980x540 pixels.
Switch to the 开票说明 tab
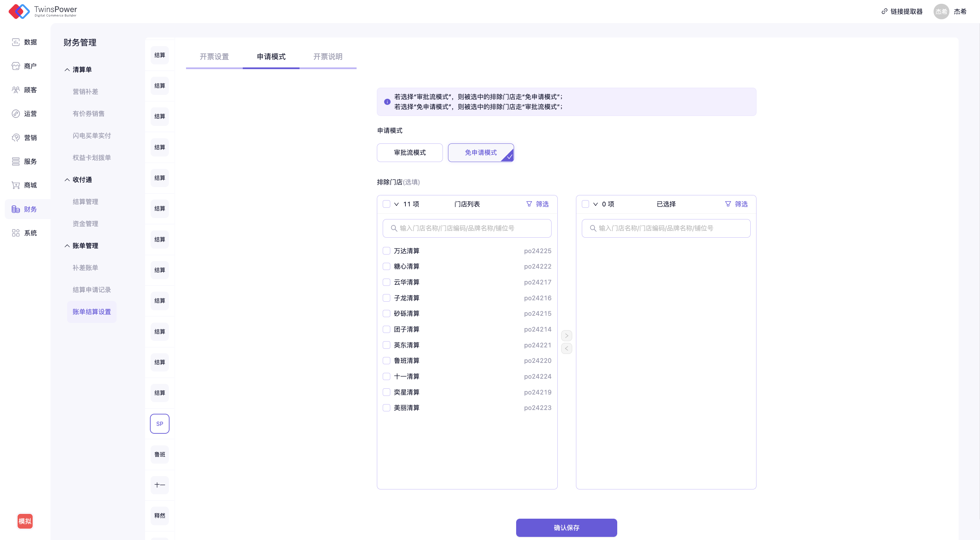328,57
